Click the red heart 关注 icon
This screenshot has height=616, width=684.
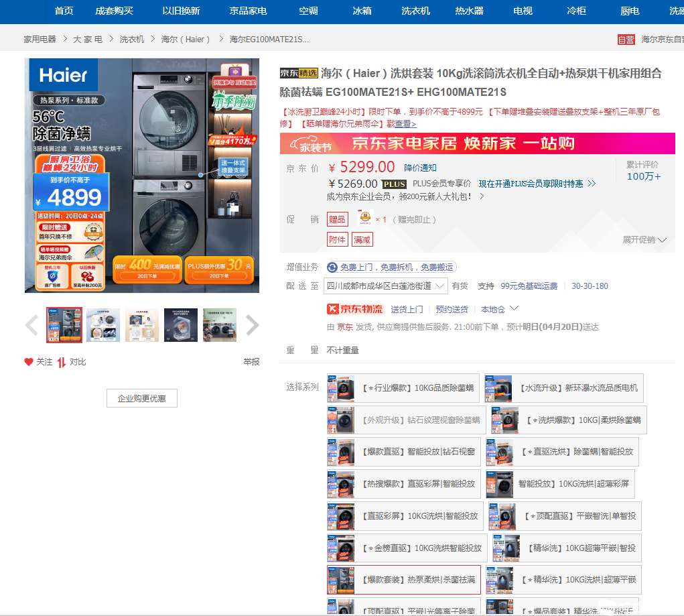(29, 362)
